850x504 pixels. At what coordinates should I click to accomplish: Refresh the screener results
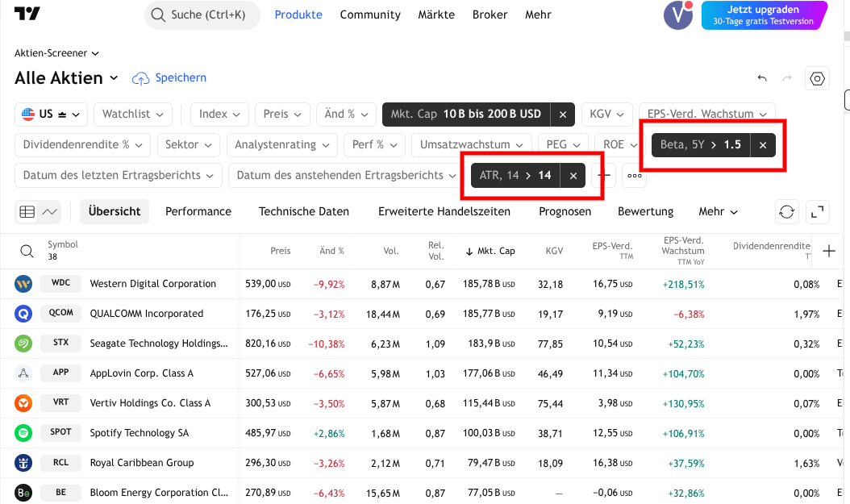click(786, 212)
